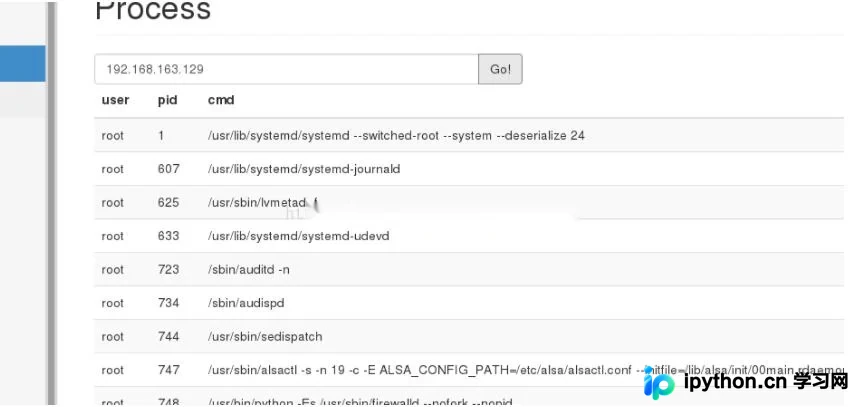Select the systemd pid 1 row

pyautogui.click(x=469, y=135)
